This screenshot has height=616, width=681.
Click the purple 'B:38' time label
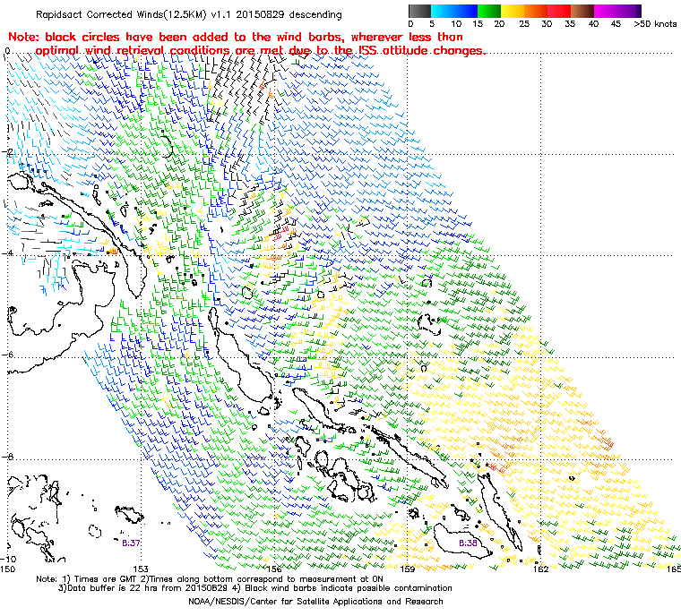pos(468,543)
